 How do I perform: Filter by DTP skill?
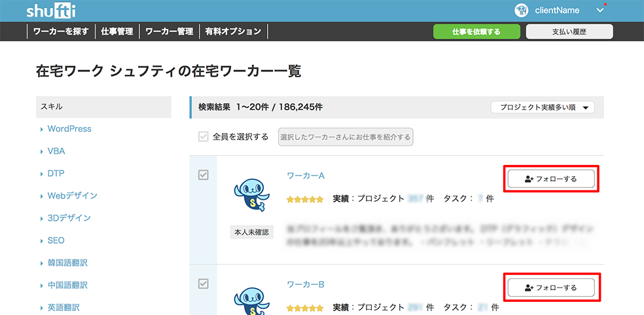56,173
